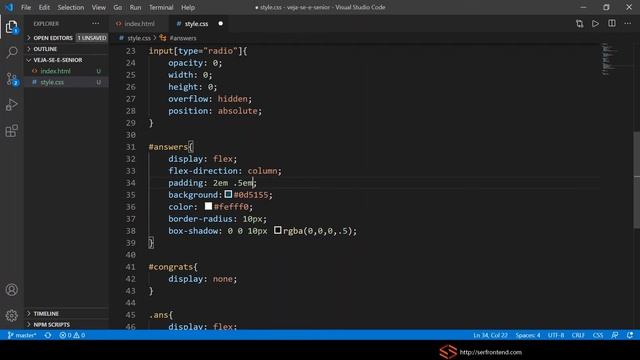Click unsaved dot on style.css tab
Image resolution: width=640 pixels, height=360 pixels.
(x=220, y=24)
